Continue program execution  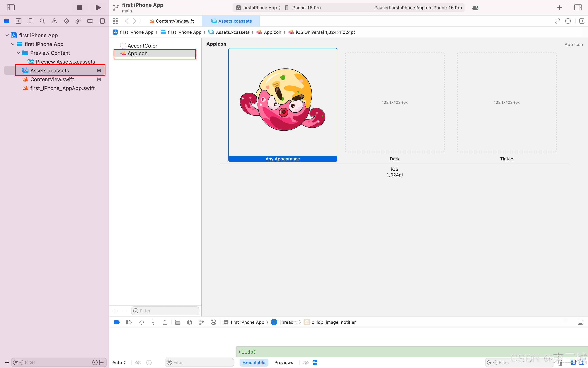coord(129,322)
